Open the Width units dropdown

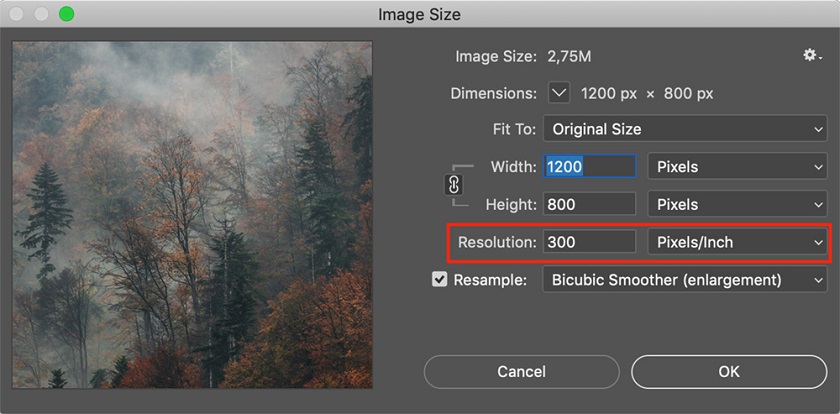point(738,166)
